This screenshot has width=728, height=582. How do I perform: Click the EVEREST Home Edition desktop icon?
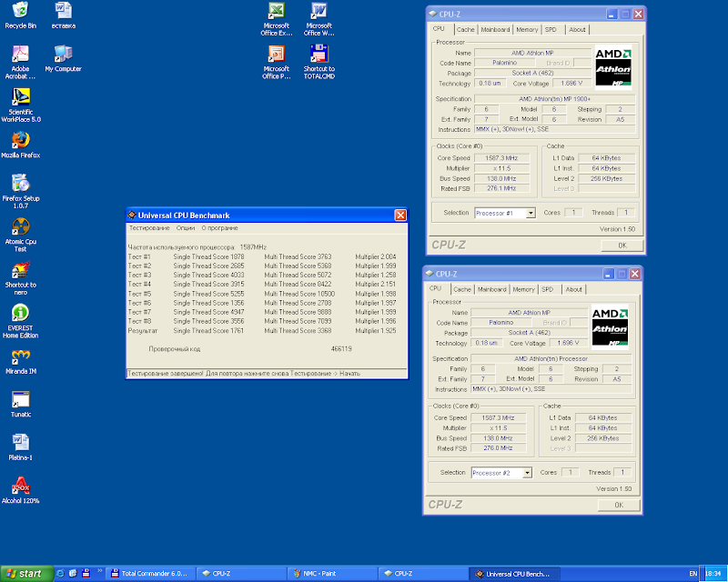(x=20, y=321)
